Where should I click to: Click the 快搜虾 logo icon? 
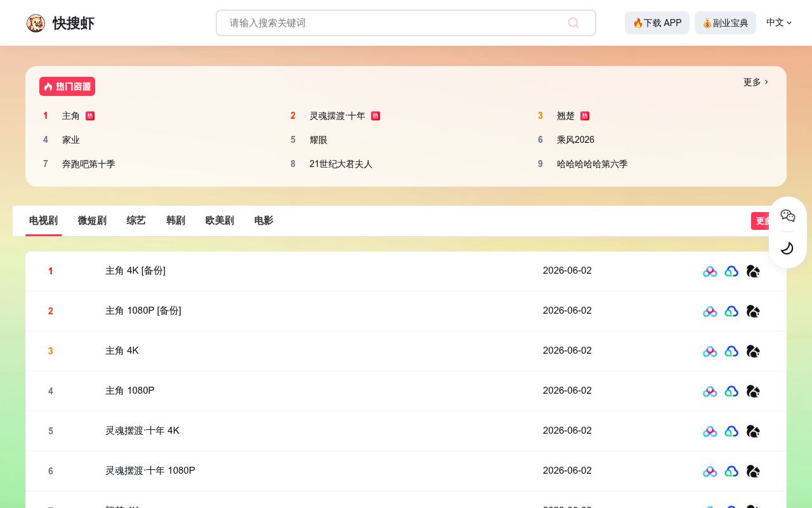(36, 23)
